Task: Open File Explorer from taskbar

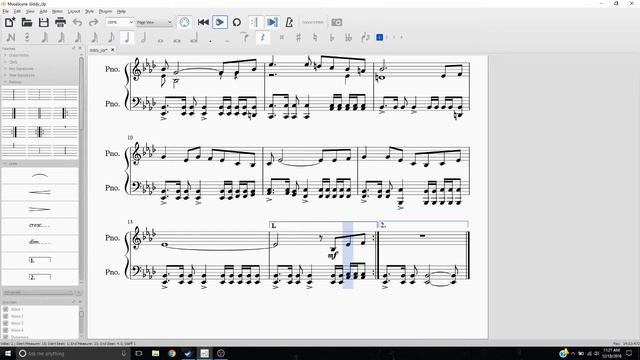Action: (x=155, y=353)
